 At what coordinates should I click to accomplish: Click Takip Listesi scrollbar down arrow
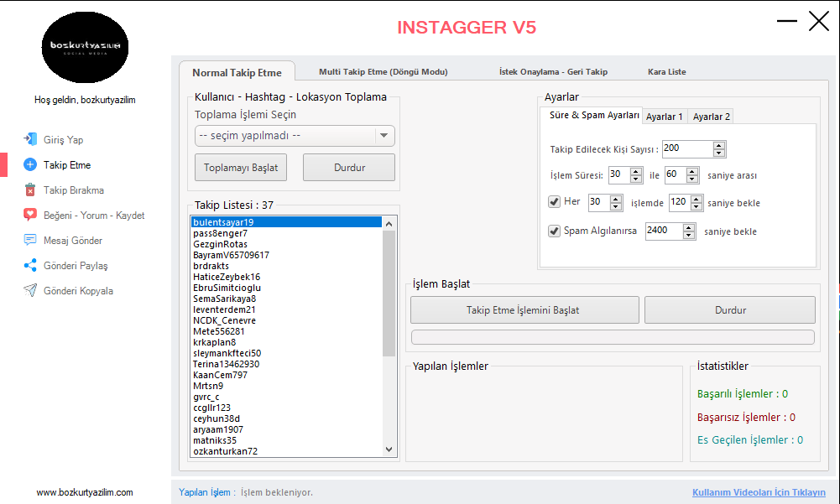point(389,449)
